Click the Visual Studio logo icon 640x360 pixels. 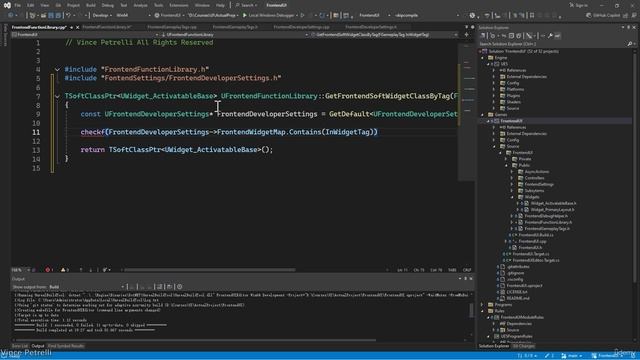pos(7,5)
